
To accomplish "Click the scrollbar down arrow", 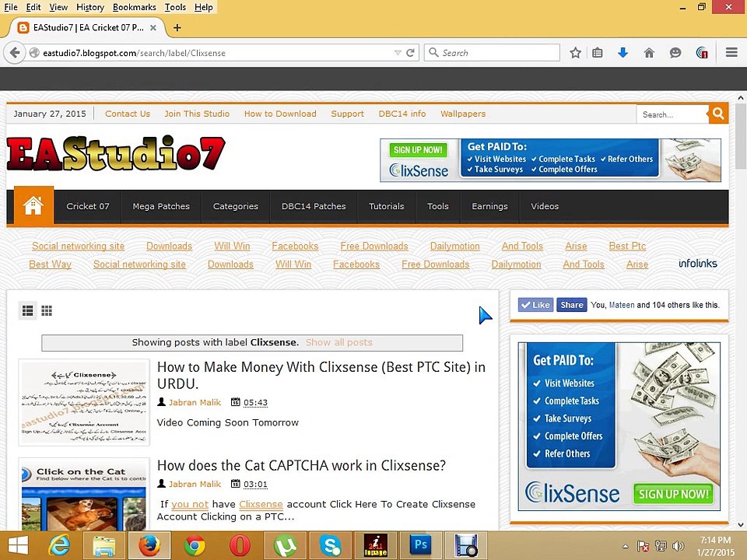I will [x=741, y=525].
